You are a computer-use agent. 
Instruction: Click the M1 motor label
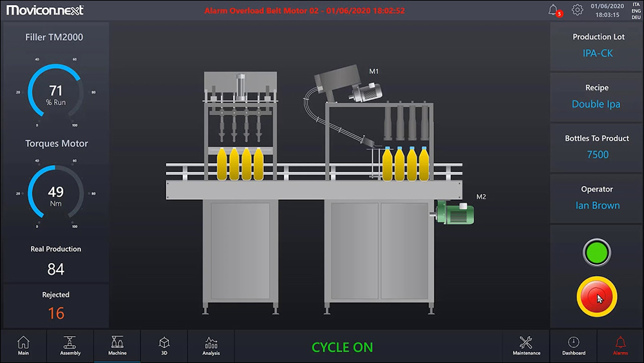[x=374, y=72]
